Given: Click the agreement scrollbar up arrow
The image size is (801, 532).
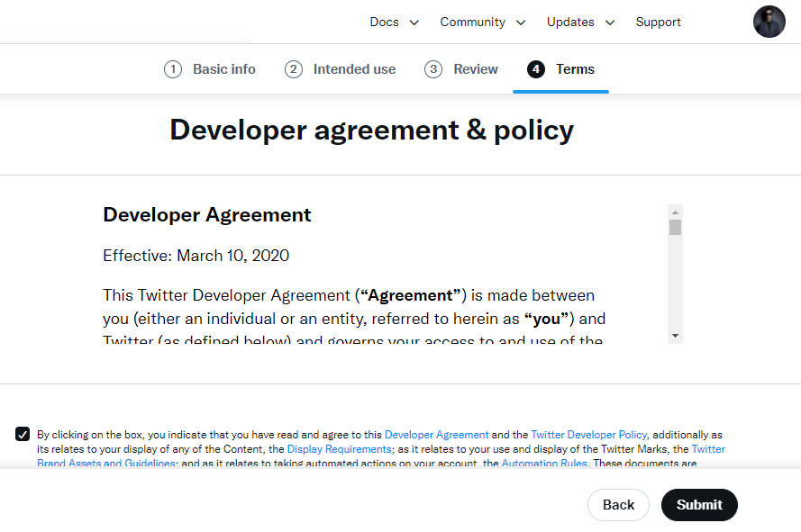Looking at the screenshot, I should [x=676, y=212].
